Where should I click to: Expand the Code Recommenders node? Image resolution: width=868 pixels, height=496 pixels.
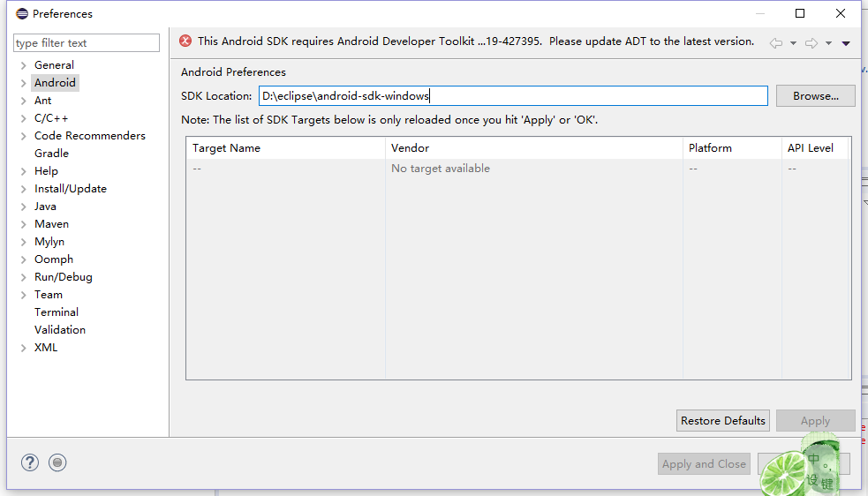pyautogui.click(x=23, y=136)
